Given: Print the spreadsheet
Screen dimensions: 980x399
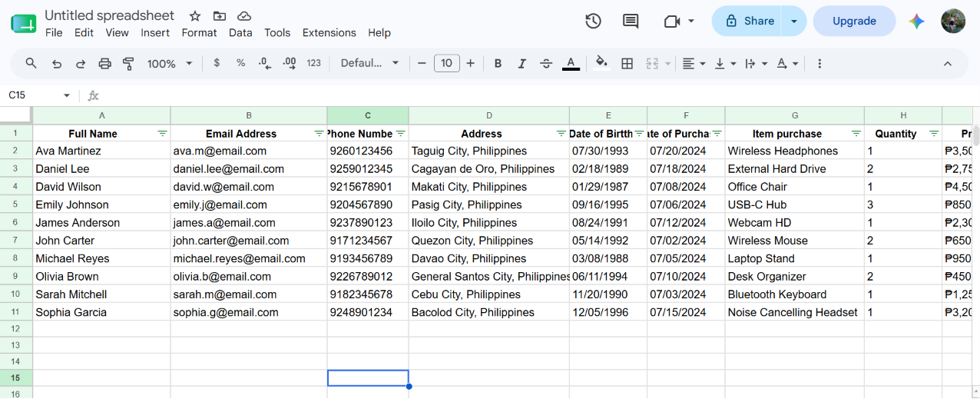Looking at the screenshot, I should pyautogui.click(x=105, y=63).
